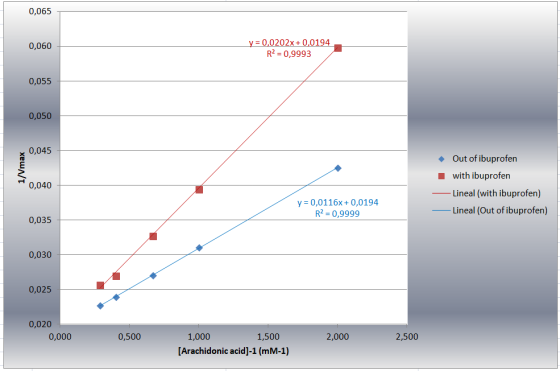Click the red R² = 0,9993 text
Screen dimensions: 560x371
289,54
